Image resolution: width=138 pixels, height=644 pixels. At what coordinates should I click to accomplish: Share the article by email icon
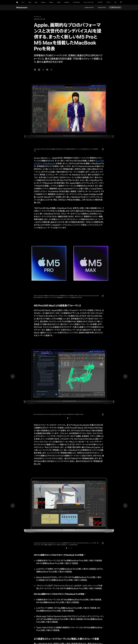47,70
